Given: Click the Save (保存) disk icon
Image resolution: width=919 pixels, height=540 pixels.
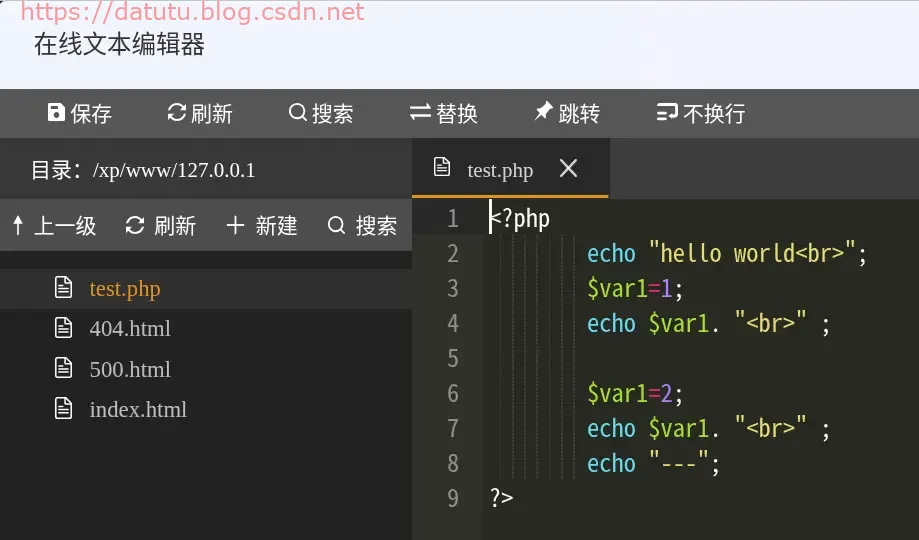Looking at the screenshot, I should click(56, 112).
